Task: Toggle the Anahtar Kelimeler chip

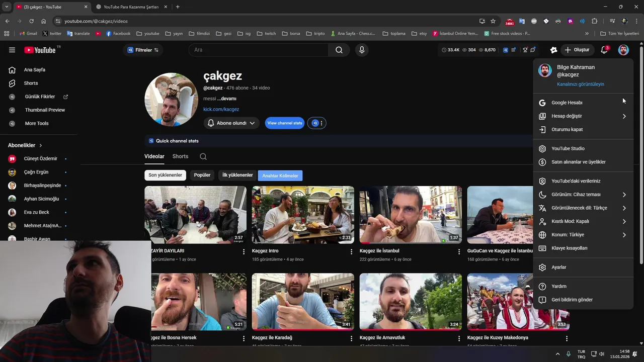Action: tap(280, 175)
